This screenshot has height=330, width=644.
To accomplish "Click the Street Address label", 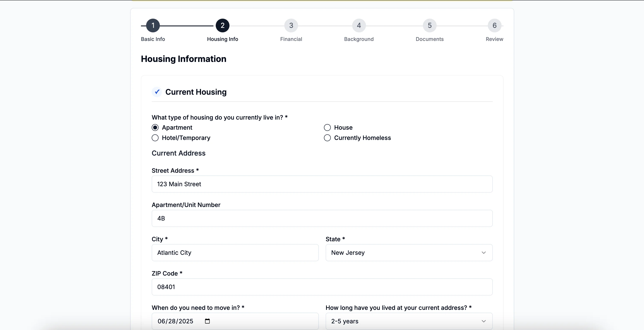I will click(175, 171).
